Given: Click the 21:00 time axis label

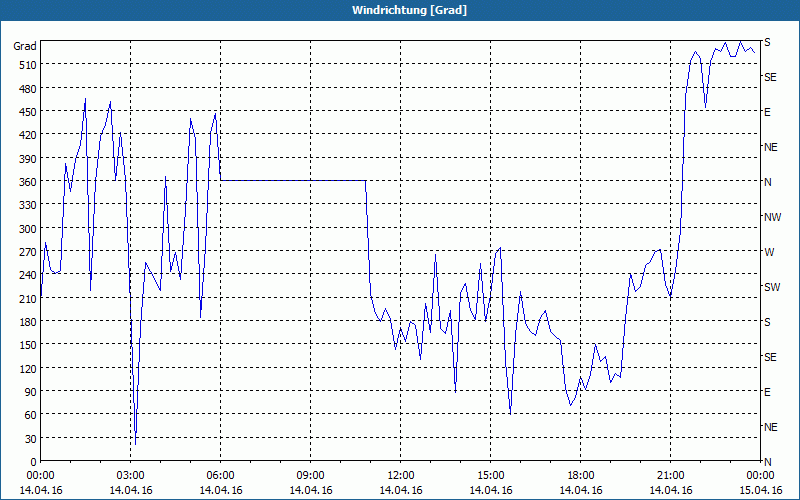Looking at the screenshot, I should coord(670,476).
